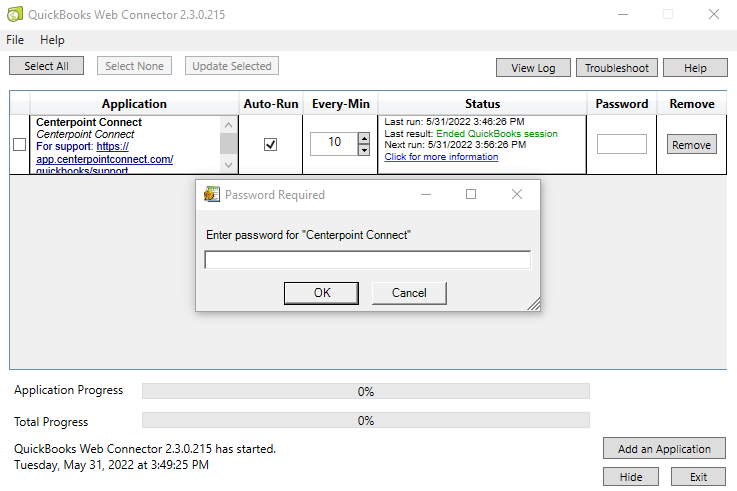Viewport: 737px width, 491px height.
Task: Open the app.centerpointconnect.com support link
Action: [x=105, y=159]
